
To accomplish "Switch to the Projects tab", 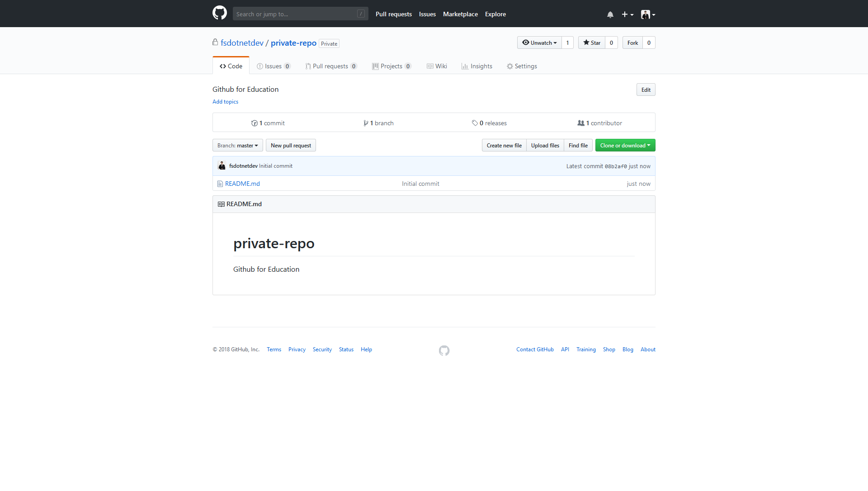I will pos(392,66).
